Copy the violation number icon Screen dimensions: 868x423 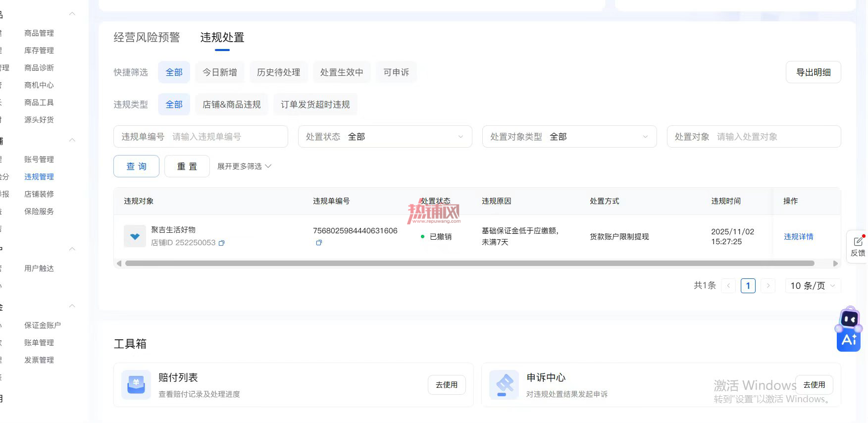coord(319,243)
